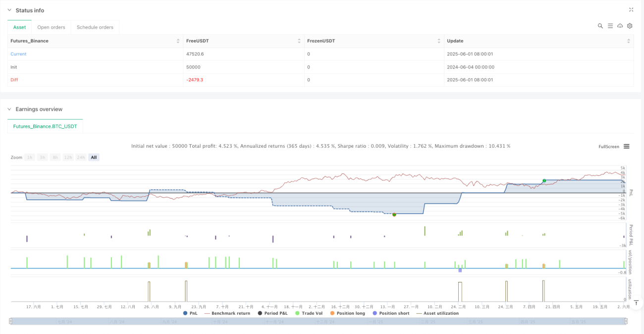Click the chart range navigator slider
Screen dimensions: 644x334
319,322
